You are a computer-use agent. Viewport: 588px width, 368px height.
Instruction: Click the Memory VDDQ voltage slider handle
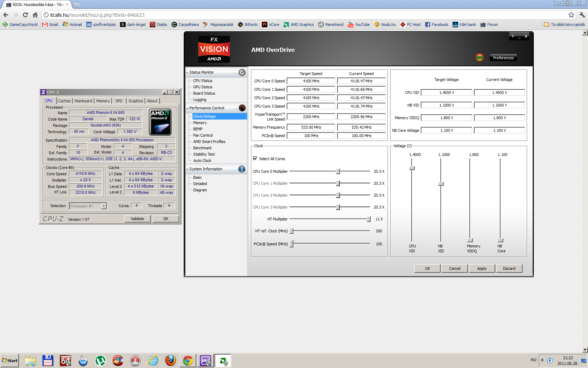470,240
